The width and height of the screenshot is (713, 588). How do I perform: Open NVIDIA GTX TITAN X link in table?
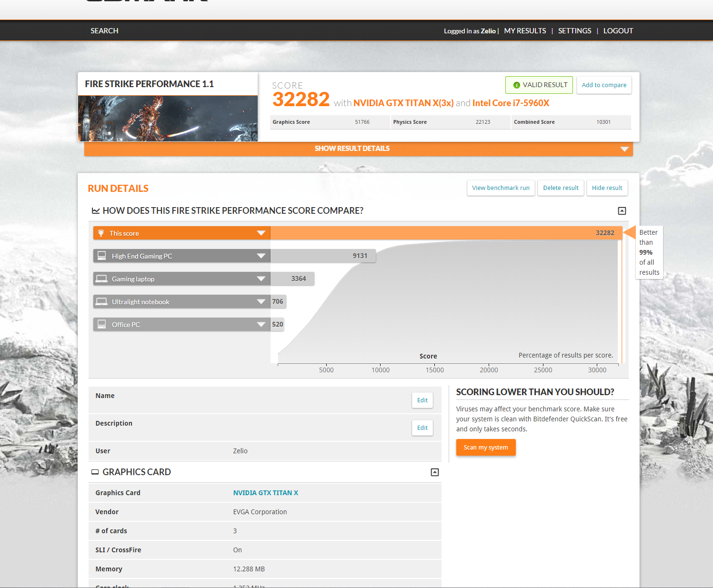[x=266, y=493]
